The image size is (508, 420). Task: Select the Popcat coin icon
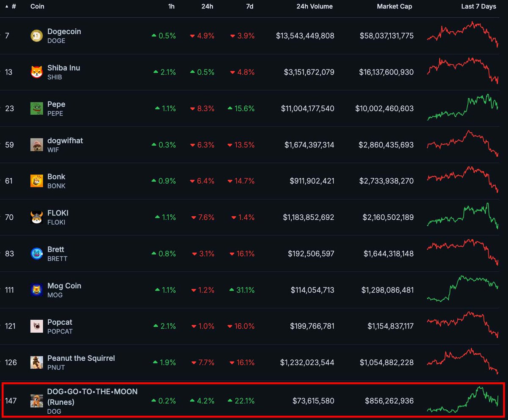tap(36, 326)
